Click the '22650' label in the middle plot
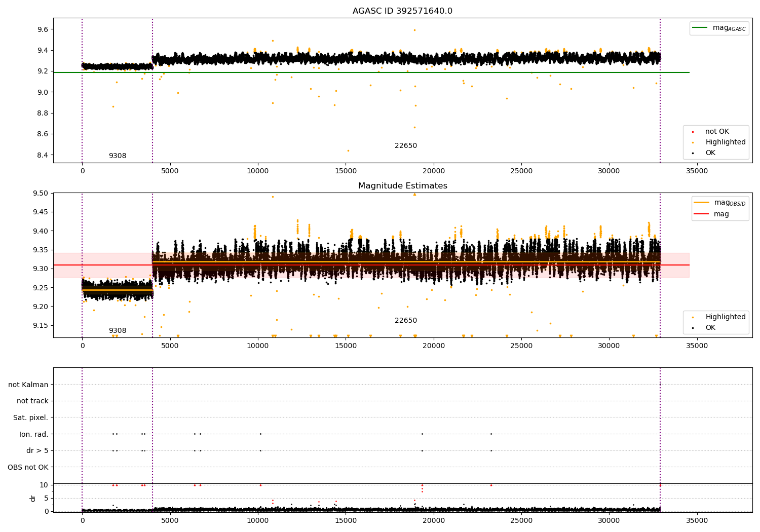 click(406, 321)
